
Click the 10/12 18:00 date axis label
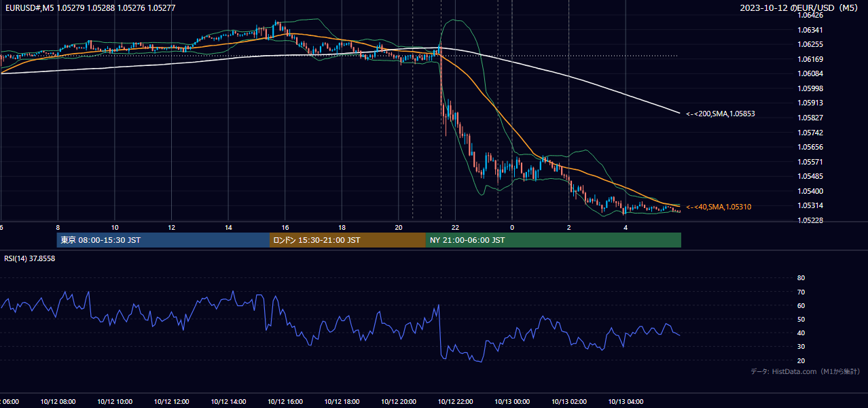(342, 402)
